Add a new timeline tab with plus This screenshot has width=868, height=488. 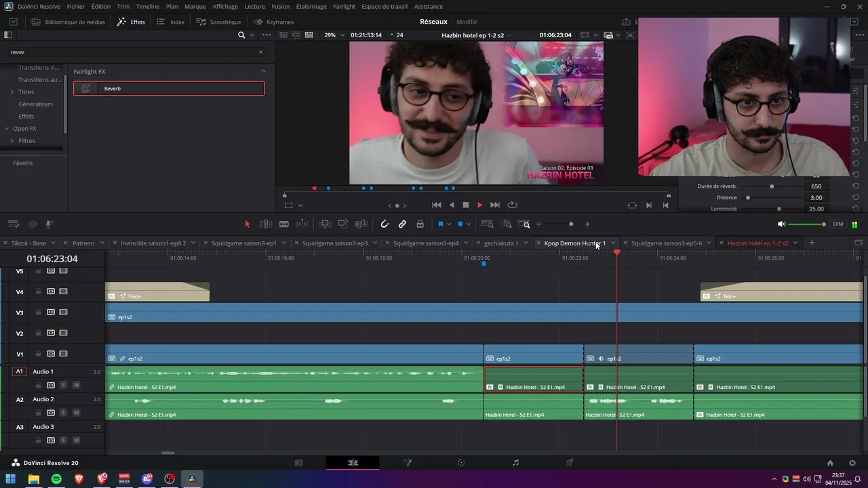pyautogui.click(x=812, y=243)
